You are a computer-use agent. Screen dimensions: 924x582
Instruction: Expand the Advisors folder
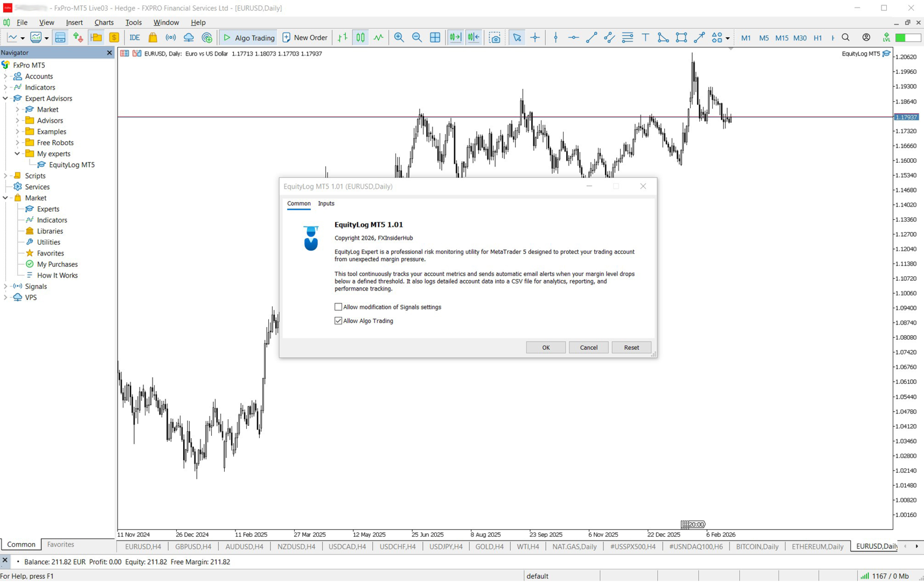(x=17, y=121)
